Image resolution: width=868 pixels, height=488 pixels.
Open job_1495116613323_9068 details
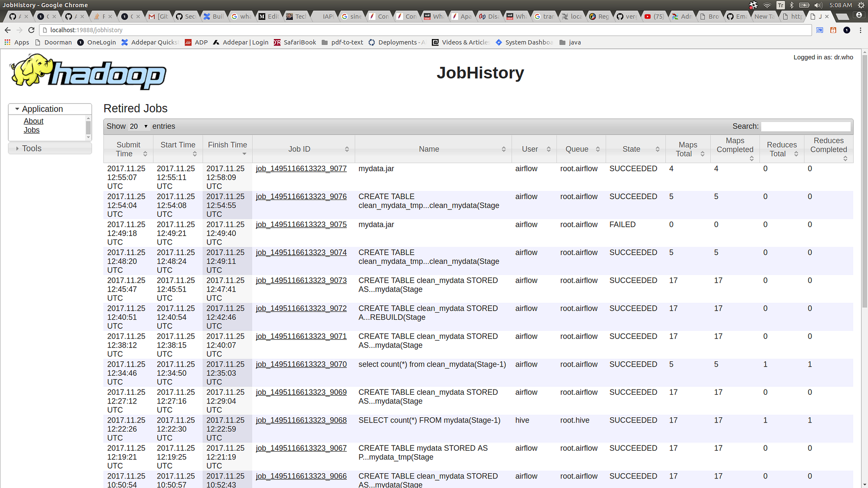tap(301, 420)
